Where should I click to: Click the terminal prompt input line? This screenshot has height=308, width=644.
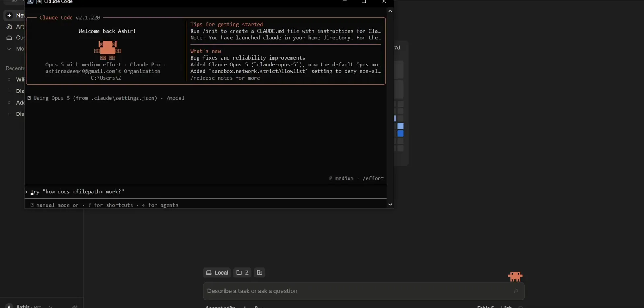206,192
